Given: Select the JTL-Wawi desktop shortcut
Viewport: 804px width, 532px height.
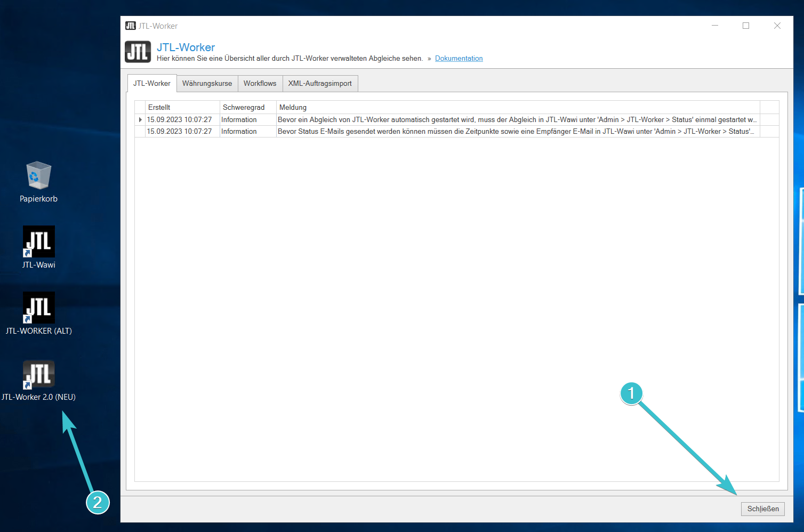Looking at the screenshot, I should pyautogui.click(x=38, y=247).
